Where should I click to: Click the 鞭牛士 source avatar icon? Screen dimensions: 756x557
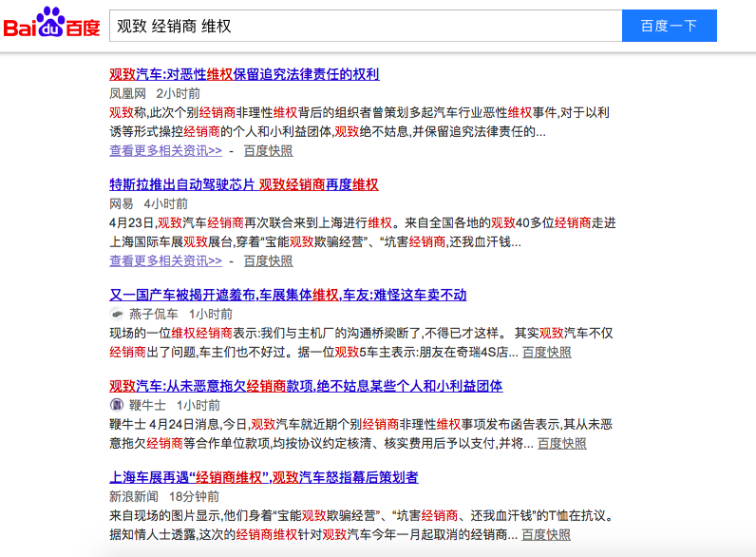tap(117, 405)
